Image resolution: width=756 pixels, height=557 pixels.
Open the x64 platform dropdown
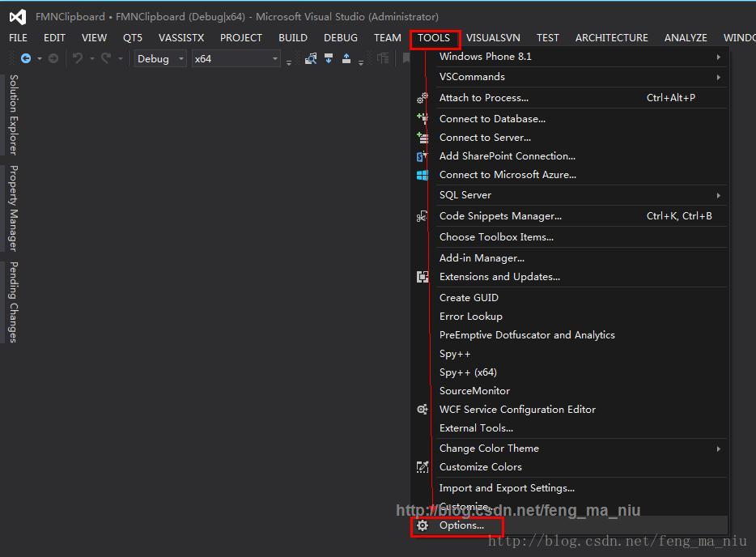pos(236,59)
